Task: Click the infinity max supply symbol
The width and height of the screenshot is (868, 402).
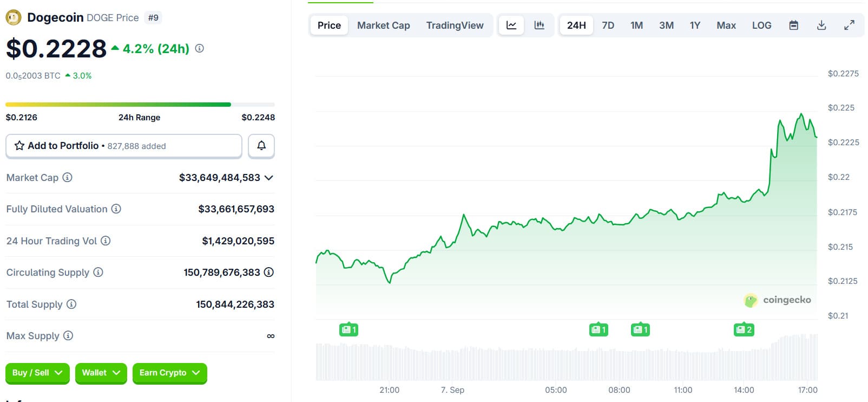Action: point(271,336)
